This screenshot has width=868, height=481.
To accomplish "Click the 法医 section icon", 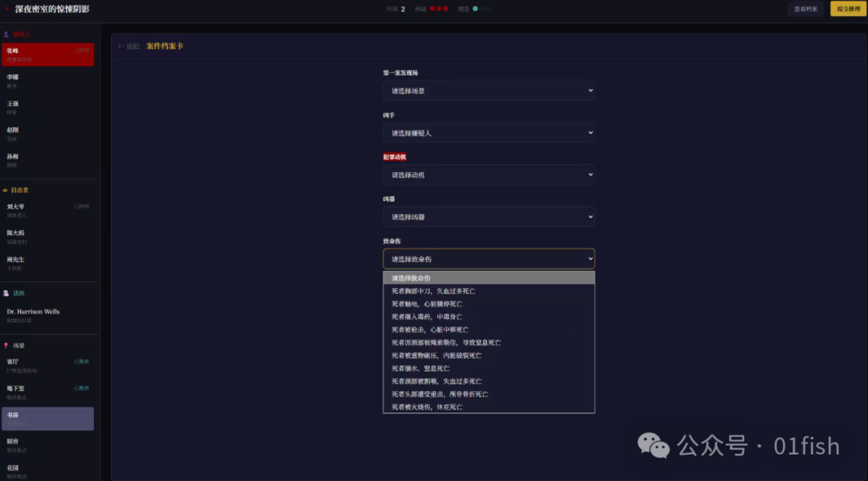I will coord(6,294).
